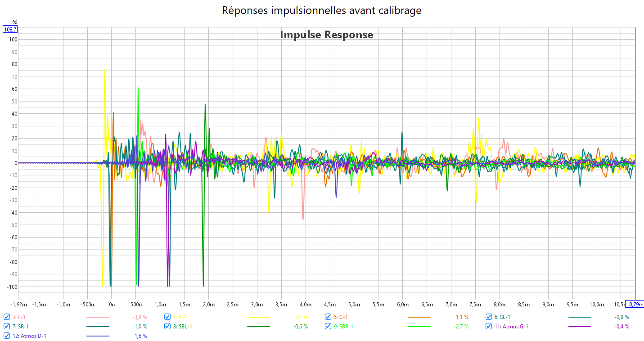Toggle the 8: SBL-1 trace checkbox

(x=167, y=326)
